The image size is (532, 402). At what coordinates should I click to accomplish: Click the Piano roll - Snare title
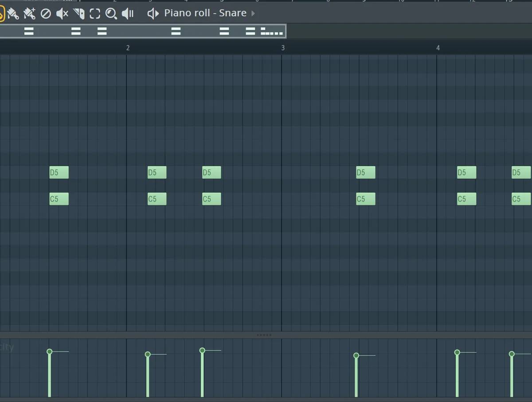pyautogui.click(x=205, y=13)
